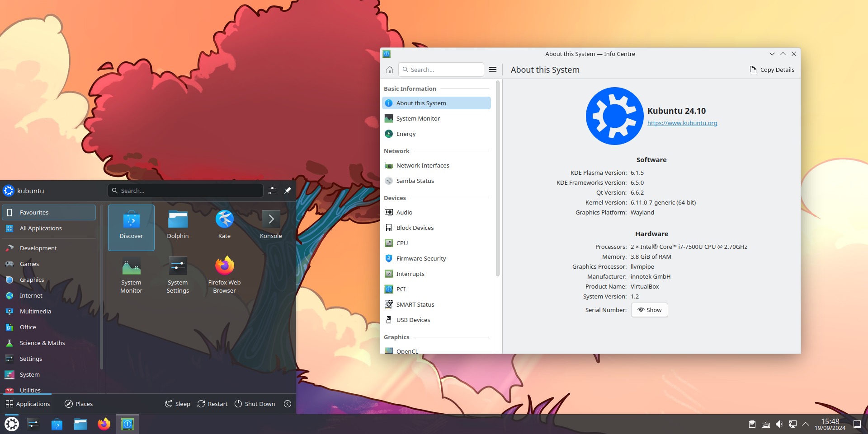Open the volume control tray icon
This screenshot has height=434, width=868.
coord(779,424)
